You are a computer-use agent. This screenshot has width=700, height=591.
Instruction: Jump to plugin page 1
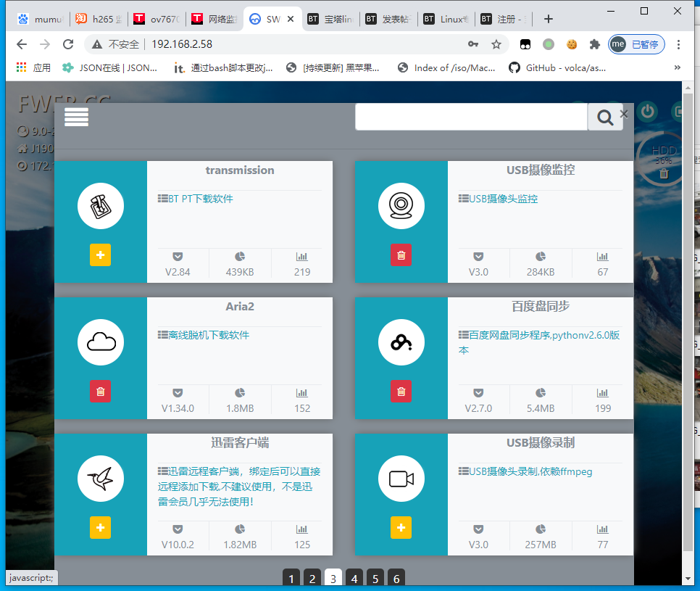(291, 578)
